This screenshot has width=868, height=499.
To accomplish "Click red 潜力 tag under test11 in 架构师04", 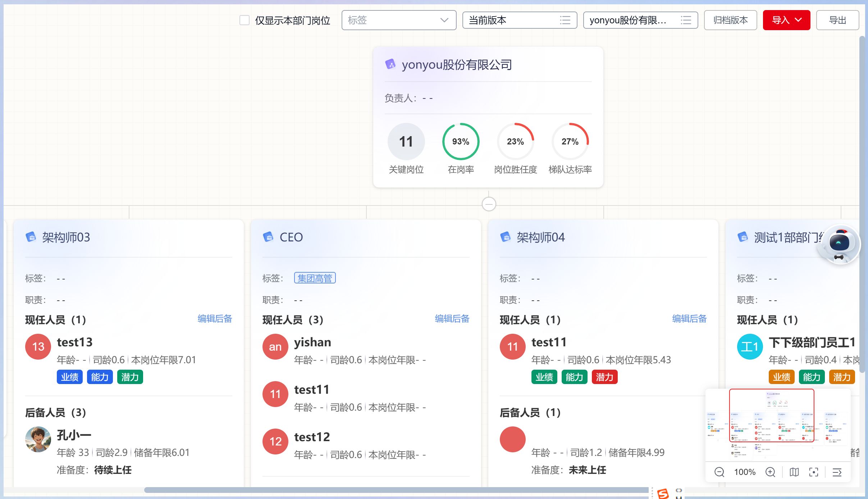I will 604,377.
